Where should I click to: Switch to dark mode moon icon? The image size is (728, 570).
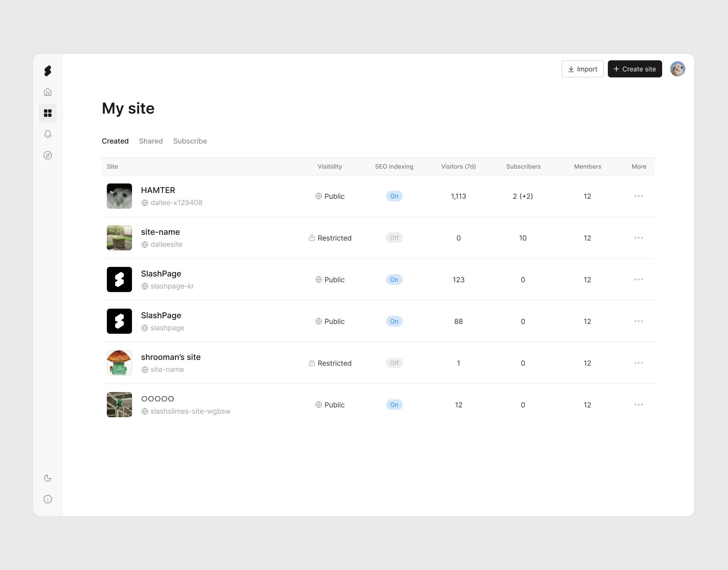point(48,478)
